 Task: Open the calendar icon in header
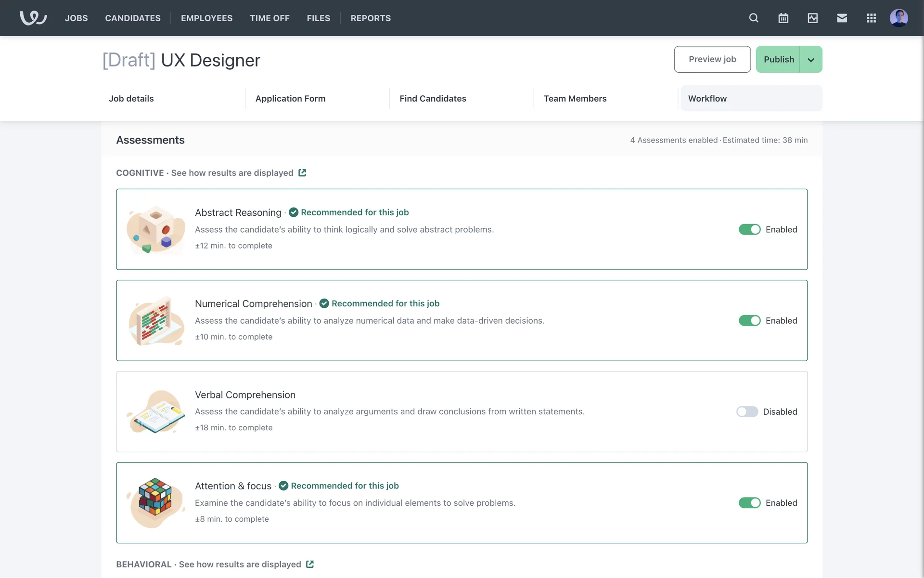pyautogui.click(x=783, y=18)
